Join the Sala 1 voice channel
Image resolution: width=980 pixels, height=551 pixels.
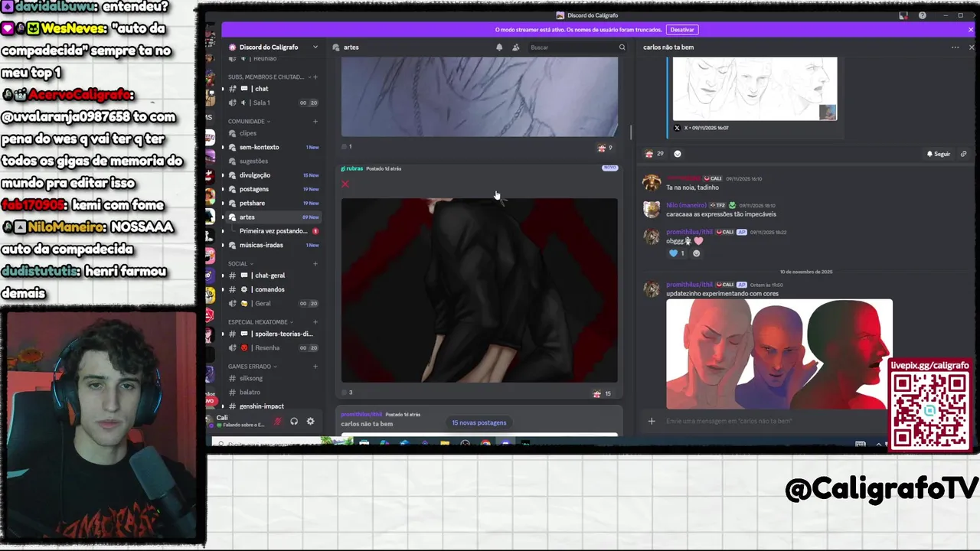272,103
